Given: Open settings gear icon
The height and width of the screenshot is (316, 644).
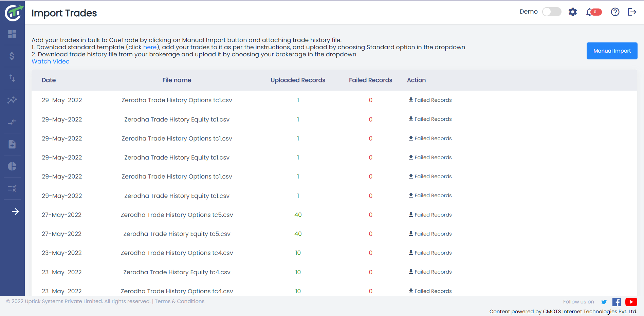Looking at the screenshot, I should click(573, 12).
